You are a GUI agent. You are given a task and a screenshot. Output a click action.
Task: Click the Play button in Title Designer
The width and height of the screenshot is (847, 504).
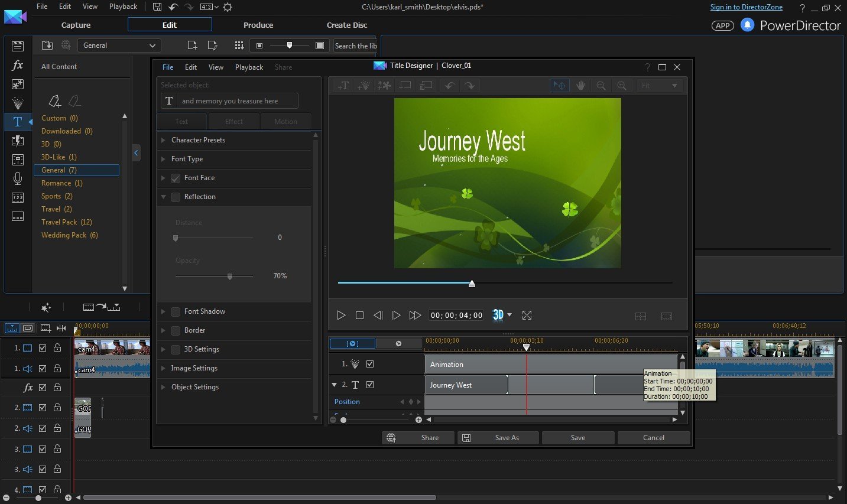tap(341, 316)
